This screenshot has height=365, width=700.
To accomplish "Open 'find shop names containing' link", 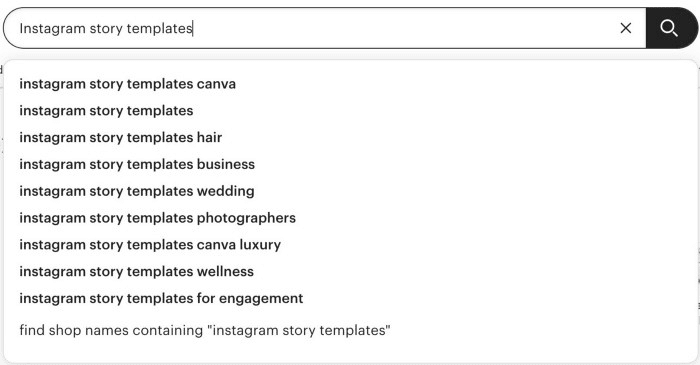I will [205, 330].
